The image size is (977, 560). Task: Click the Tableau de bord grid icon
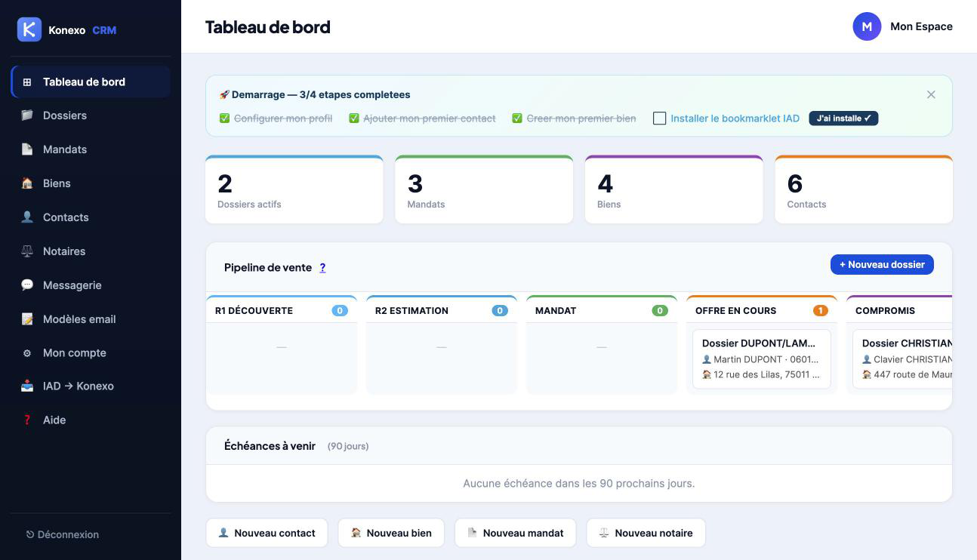(27, 82)
